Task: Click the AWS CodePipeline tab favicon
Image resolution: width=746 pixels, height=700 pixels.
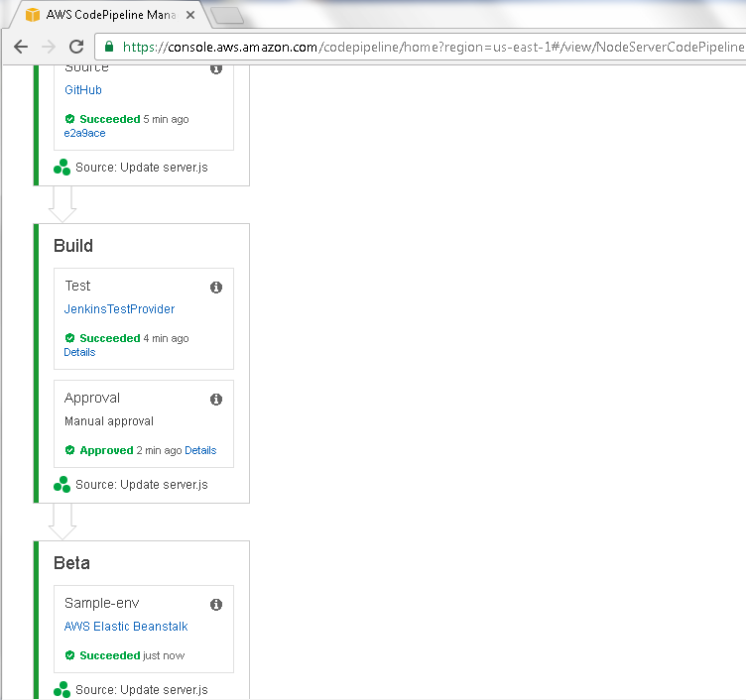Action: pos(33,15)
